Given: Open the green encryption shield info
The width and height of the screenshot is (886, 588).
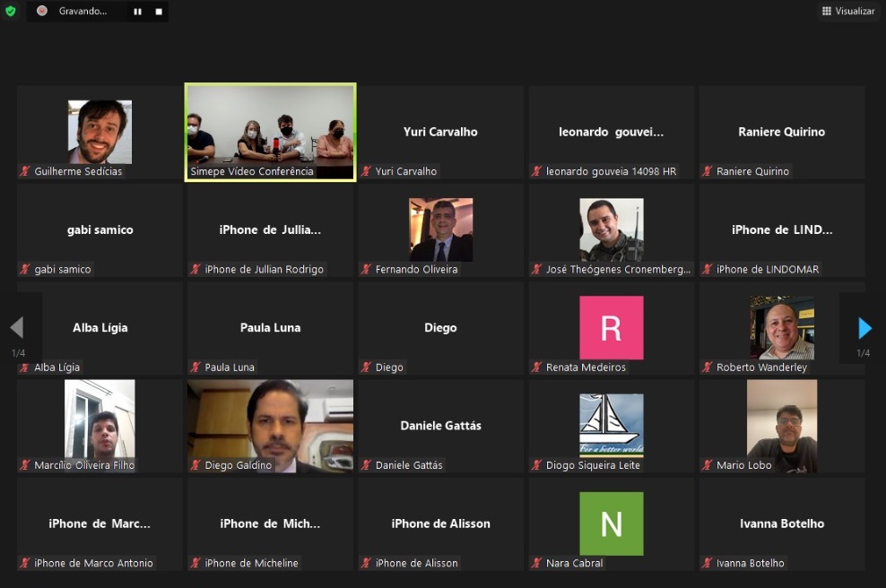Looking at the screenshot, I should click(x=11, y=12).
